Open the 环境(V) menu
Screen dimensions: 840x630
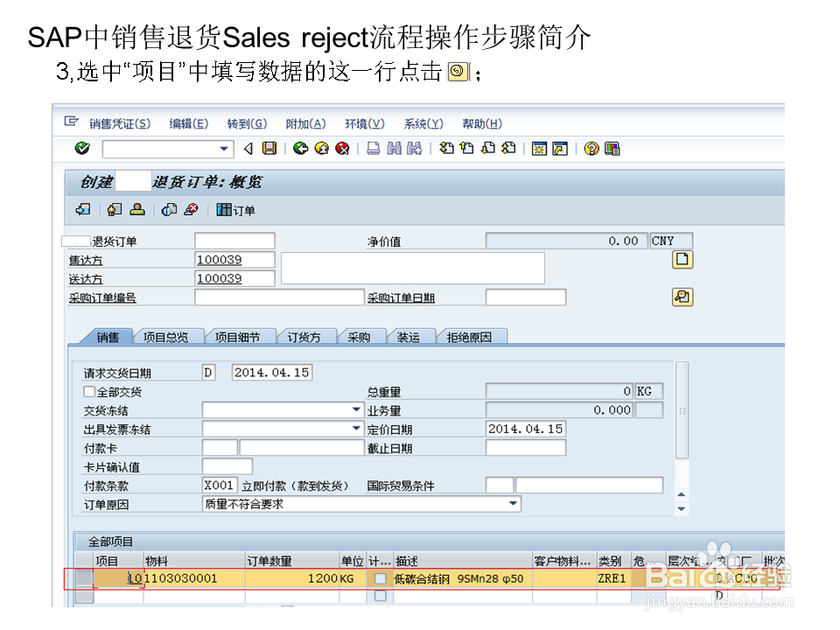pos(365,123)
